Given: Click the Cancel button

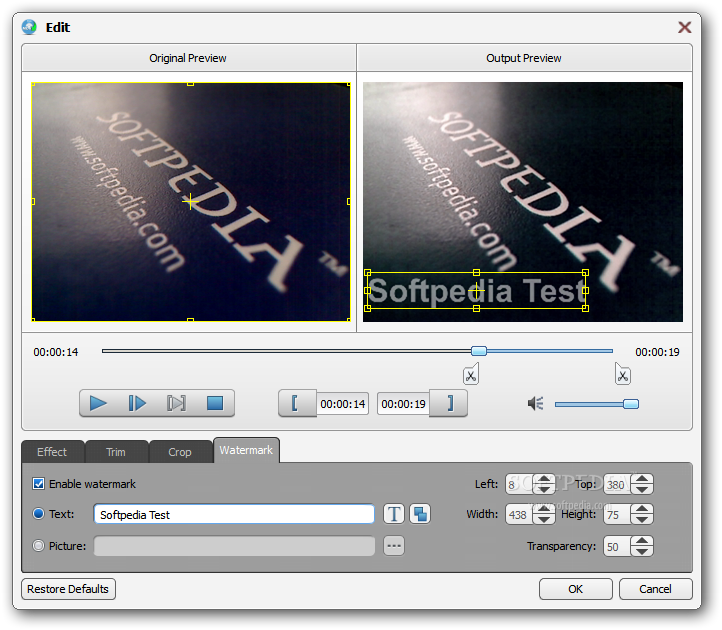Looking at the screenshot, I should click(655, 589).
